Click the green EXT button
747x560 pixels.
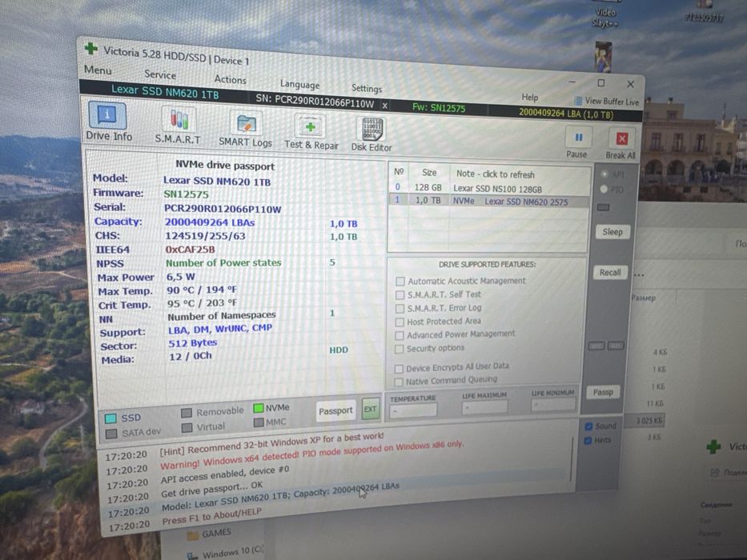370,409
